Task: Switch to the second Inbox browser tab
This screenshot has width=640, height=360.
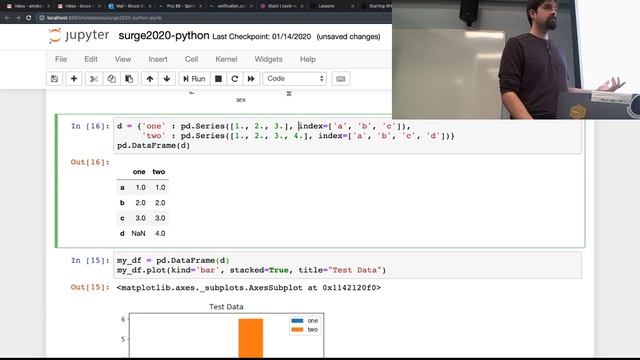Action: tap(78, 6)
